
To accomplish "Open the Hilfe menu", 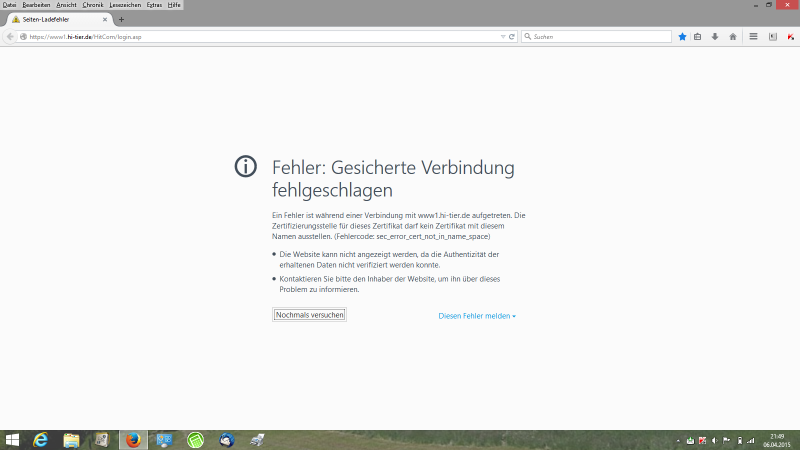I will [x=174, y=5].
